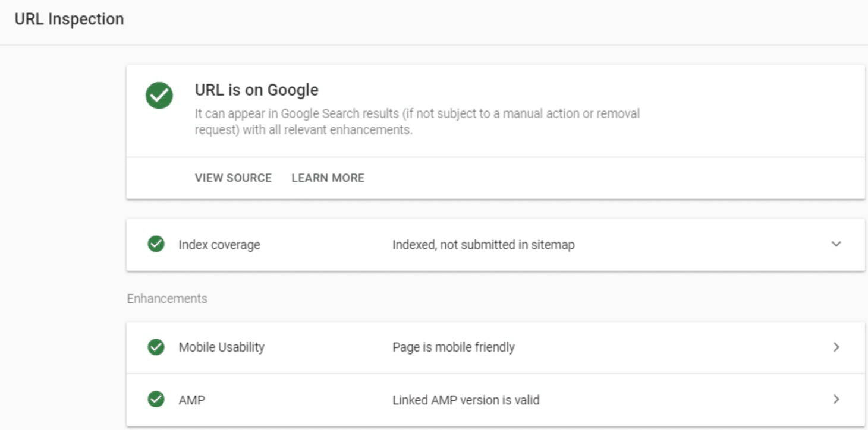Open the LEARN MORE link

328,178
